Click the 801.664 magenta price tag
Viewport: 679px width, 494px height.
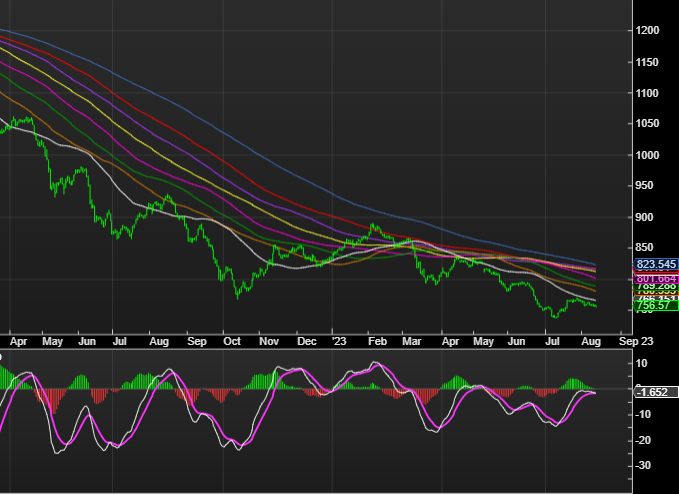[656, 279]
